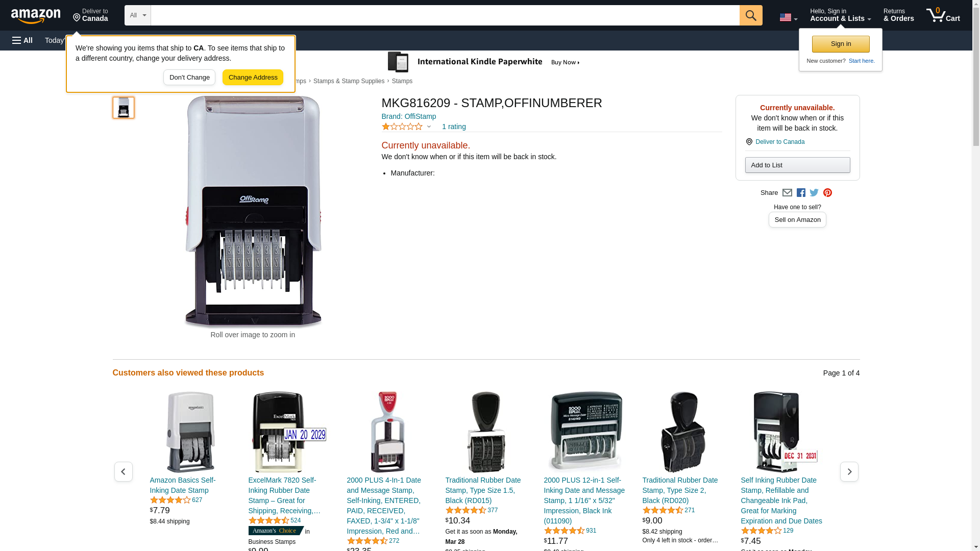Click the Change Address button
The width and height of the screenshot is (980, 551).
(x=253, y=78)
